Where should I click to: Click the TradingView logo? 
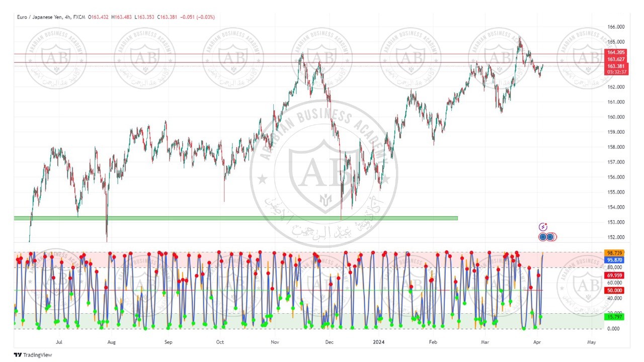(x=33, y=355)
